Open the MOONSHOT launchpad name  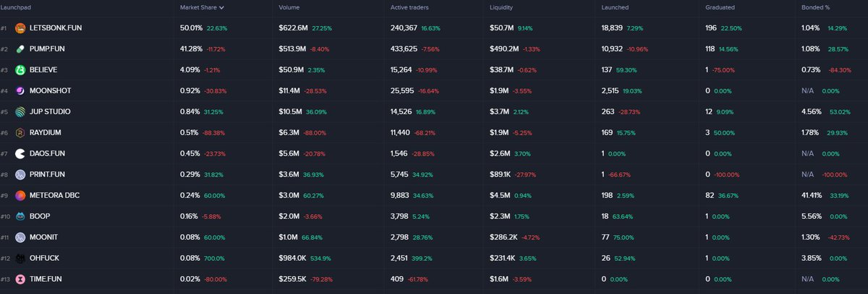[51, 91]
